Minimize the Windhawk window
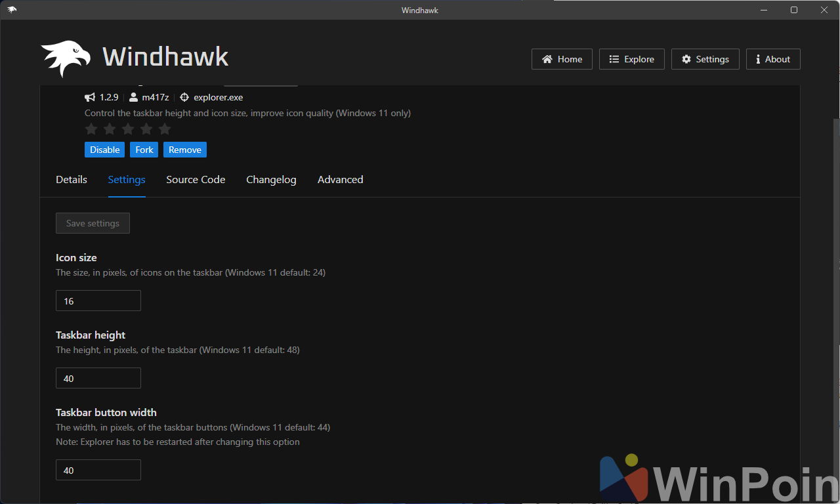 coord(764,10)
